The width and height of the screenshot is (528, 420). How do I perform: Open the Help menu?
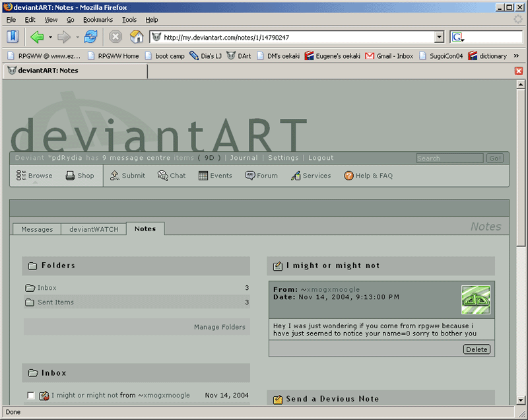(x=152, y=20)
